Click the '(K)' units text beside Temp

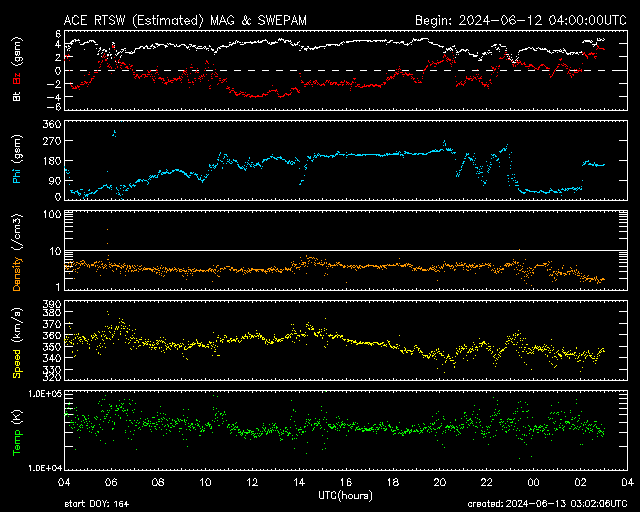(x=17, y=418)
